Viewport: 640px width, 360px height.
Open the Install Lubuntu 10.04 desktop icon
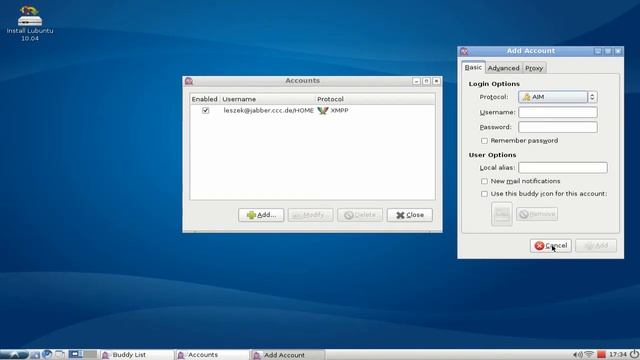click(x=30, y=23)
